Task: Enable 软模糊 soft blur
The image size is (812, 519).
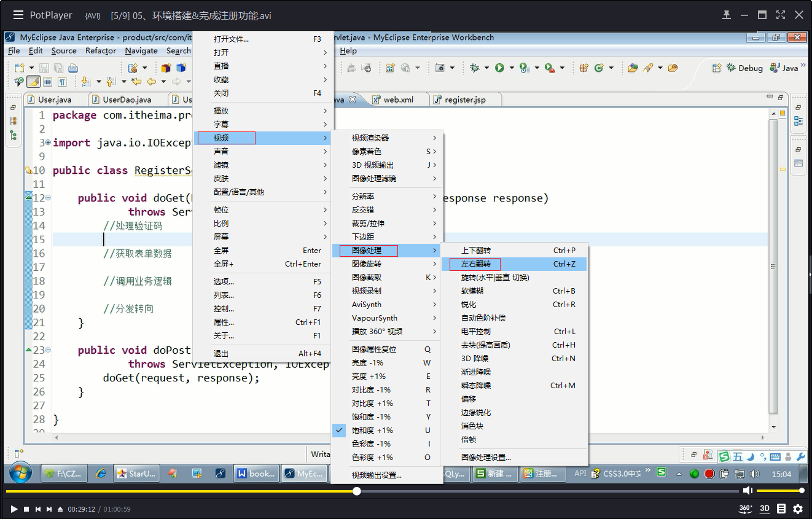Action: point(514,291)
